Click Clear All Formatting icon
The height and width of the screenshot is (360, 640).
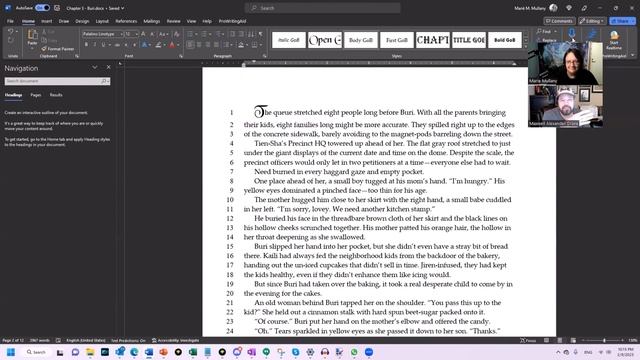(176, 34)
